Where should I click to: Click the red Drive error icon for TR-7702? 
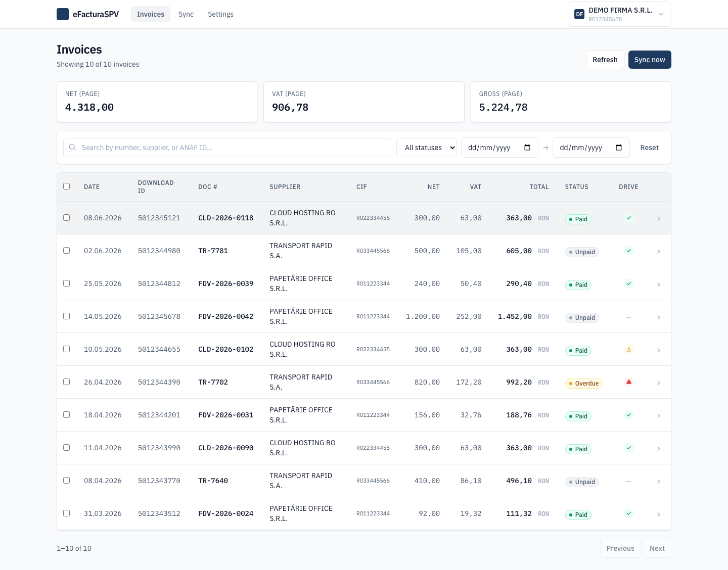(629, 382)
